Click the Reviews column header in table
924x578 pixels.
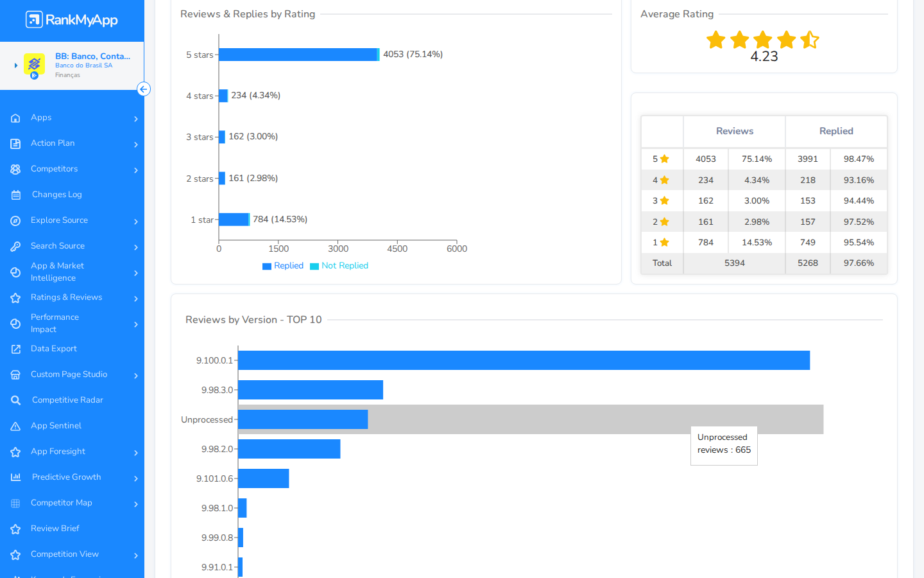tap(735, 131)
